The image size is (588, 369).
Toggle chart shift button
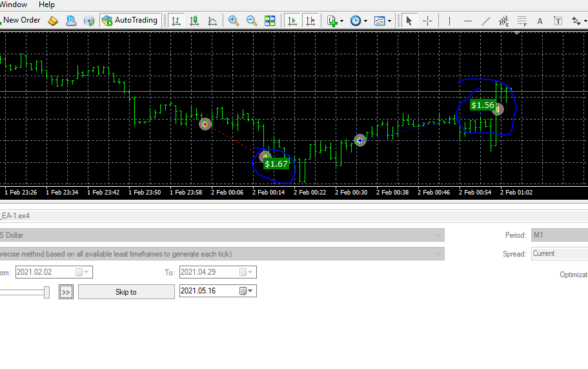(x=310, y=21)
